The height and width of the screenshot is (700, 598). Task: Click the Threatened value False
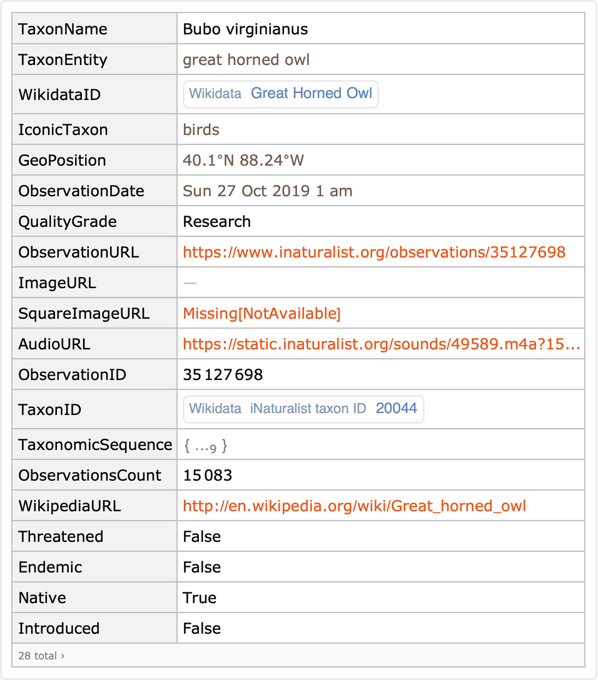(x=201, y=537)
